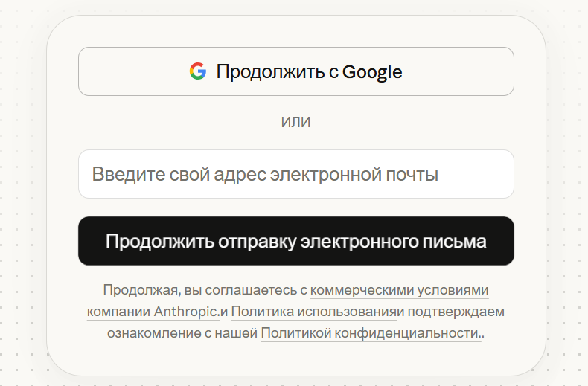
Task: Click the multicolored Google G logo
Action: pos(198,71)
